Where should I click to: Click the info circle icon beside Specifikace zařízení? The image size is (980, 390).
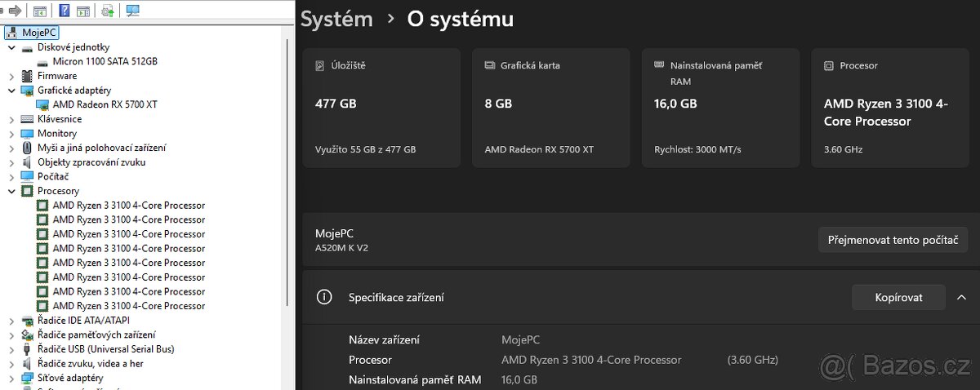[324, 297]
